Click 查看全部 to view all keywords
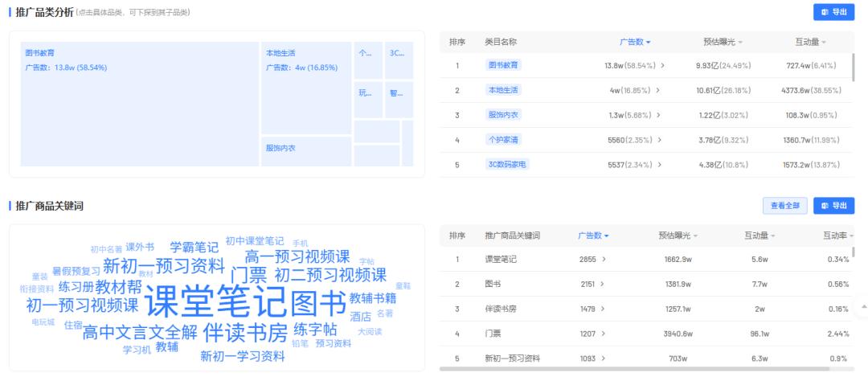Viewport: 868px width, 377px height. (x=785, y=206)
